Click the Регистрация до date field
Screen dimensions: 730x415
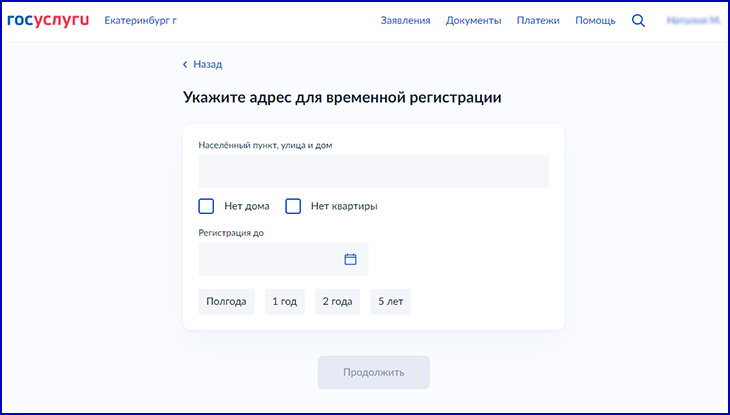coord(270,259)
